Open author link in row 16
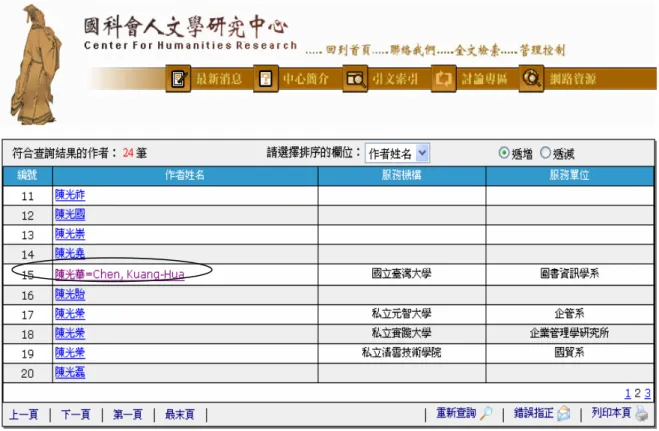Screen dimensions: 659x431 click(70, 294)
